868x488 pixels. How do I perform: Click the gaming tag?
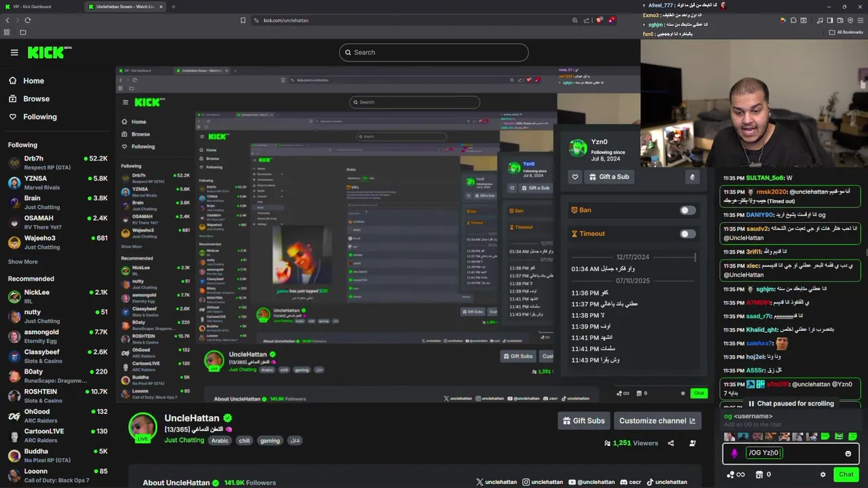click(x=270, y=441)
